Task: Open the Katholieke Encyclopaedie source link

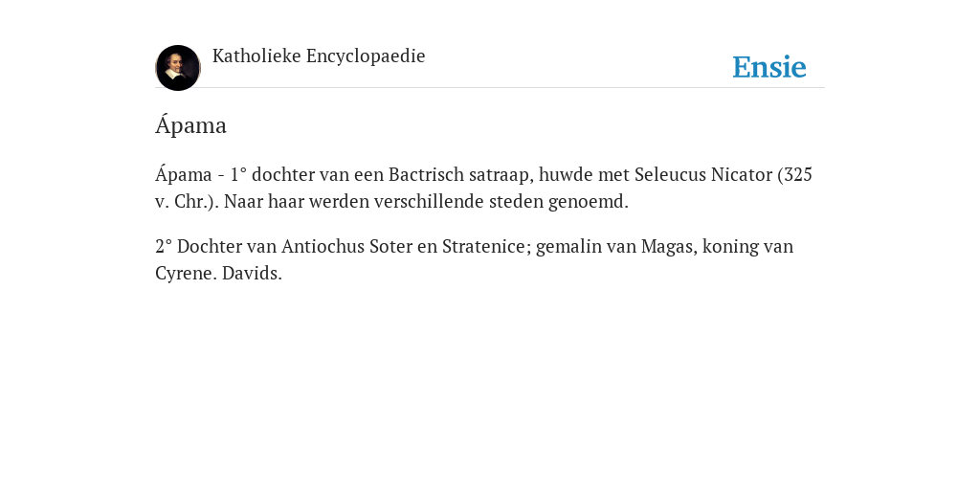Action: [x=319, y=56]
